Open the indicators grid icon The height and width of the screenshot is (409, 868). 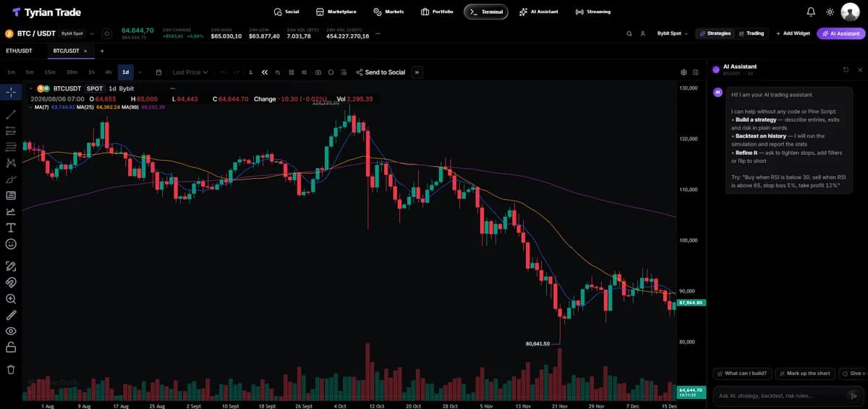291,72
